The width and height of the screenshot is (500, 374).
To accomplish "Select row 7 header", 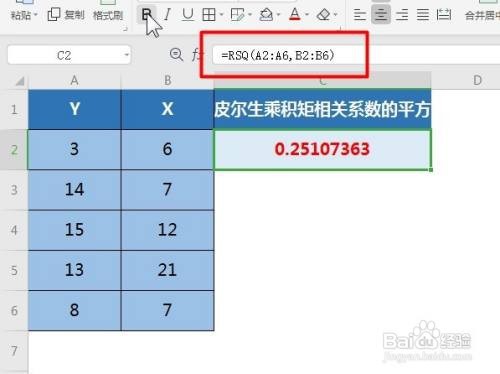I will pos(14,351).
